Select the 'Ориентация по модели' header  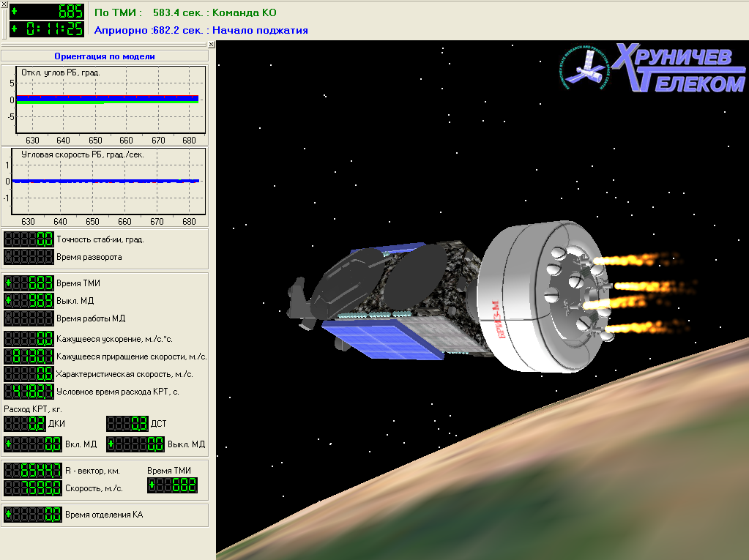click(105, 56)
